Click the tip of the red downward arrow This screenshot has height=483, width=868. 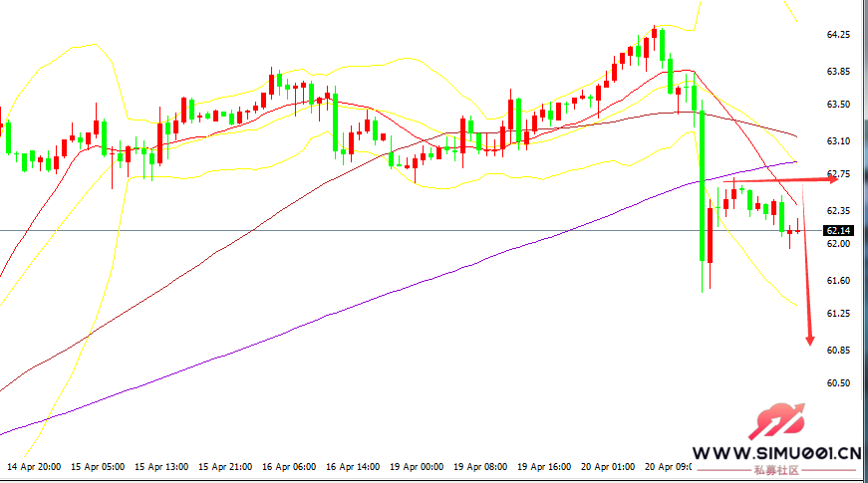click(x=810, y=342)
